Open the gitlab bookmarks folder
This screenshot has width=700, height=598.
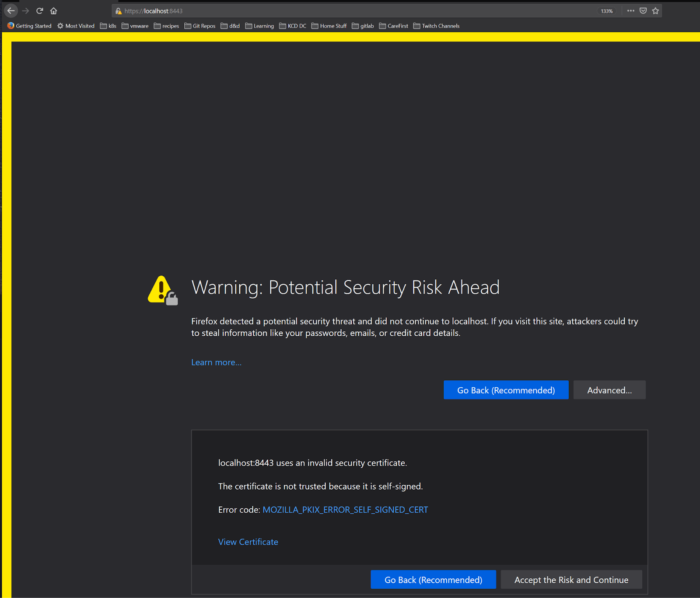coord(363,26)
